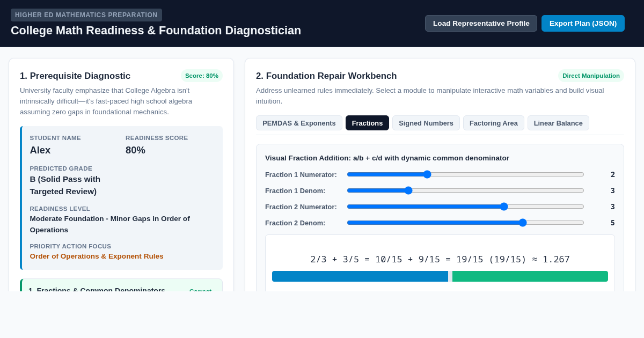The image size is (644, 338).
Task: Click the Visual Fraction Addition title
Action: click(x=387, y=158)
